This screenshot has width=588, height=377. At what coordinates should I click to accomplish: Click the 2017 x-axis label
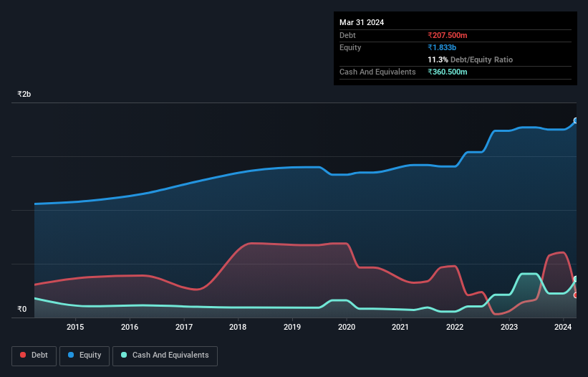(x=184, y=327)
